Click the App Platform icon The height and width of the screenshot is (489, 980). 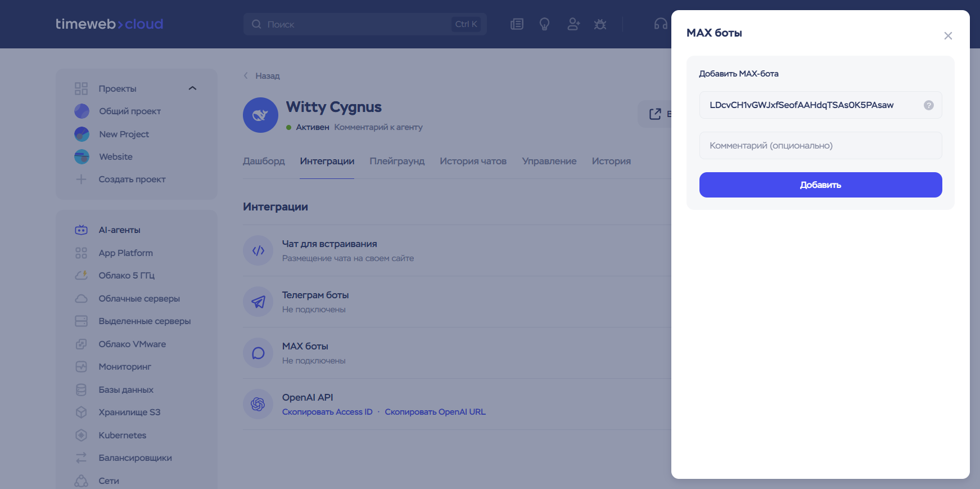(x=82, y=253)
